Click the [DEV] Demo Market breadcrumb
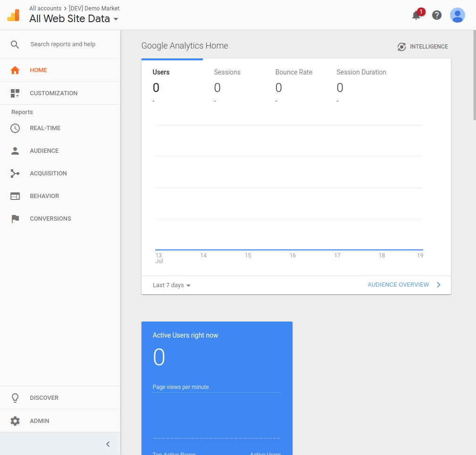 [x=94, y=8]
